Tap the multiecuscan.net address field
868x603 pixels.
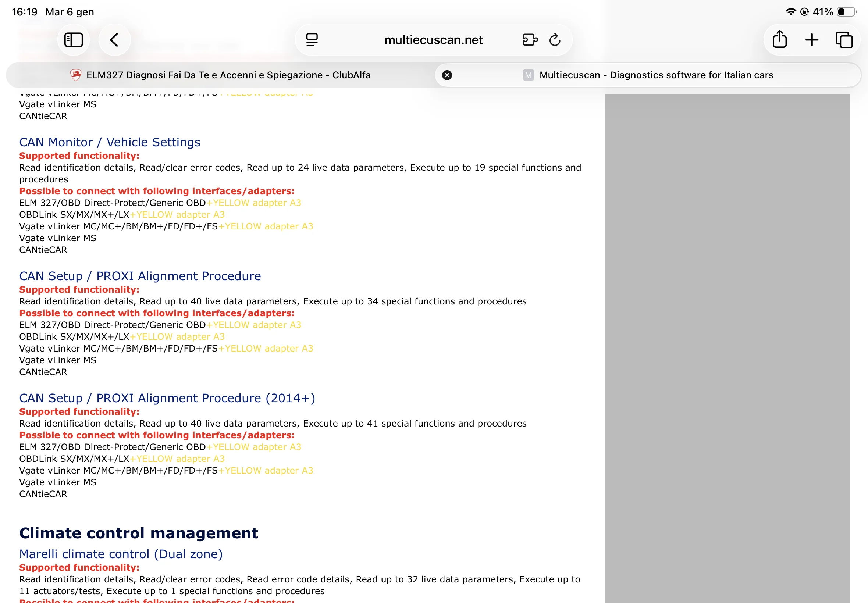pos(433,40)
